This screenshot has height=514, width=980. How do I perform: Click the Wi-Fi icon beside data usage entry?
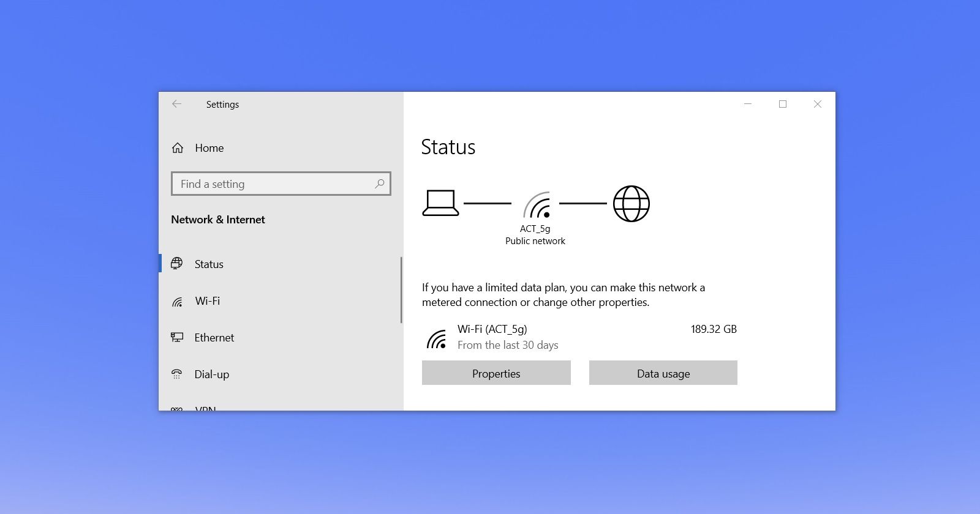pos(436,338)
